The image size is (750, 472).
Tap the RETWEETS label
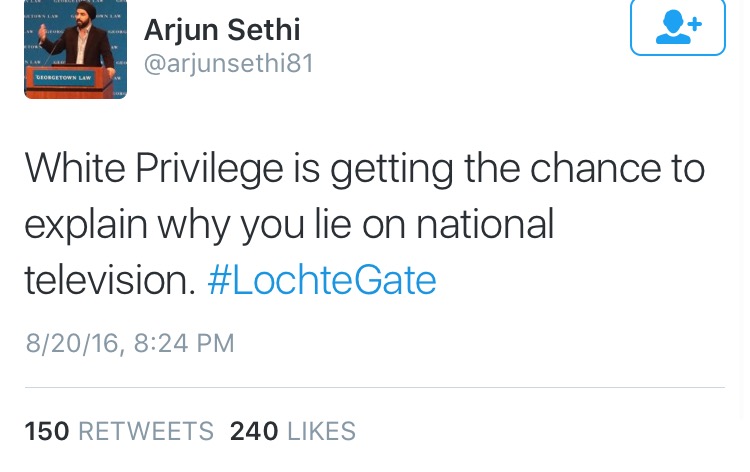click(146, 431)
